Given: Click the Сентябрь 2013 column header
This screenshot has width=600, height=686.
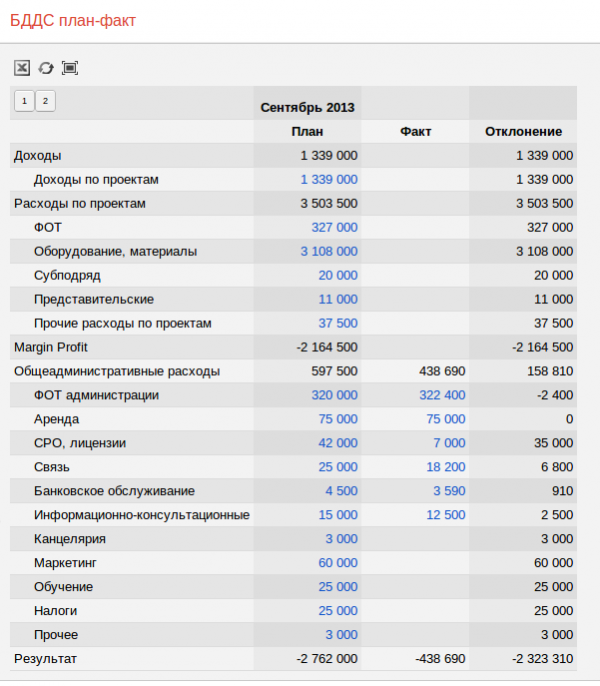Looking at the screenshot, I should point(307,107).
